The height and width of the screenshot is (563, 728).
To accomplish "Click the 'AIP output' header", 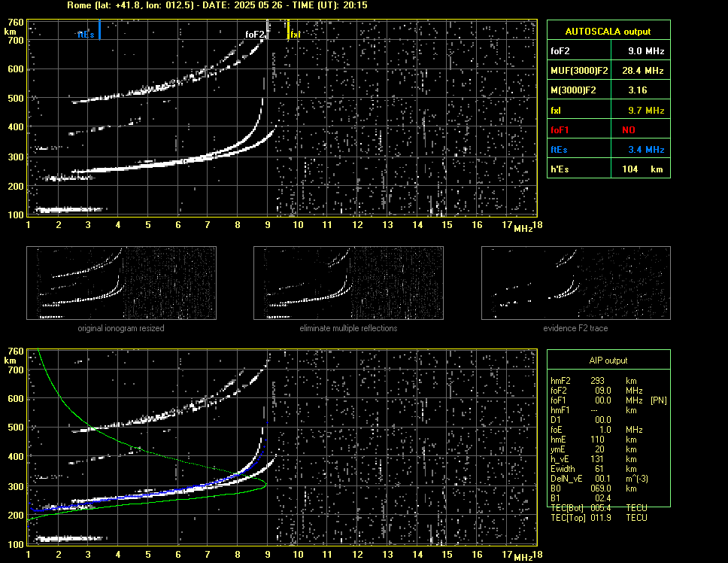I will 608,361.
